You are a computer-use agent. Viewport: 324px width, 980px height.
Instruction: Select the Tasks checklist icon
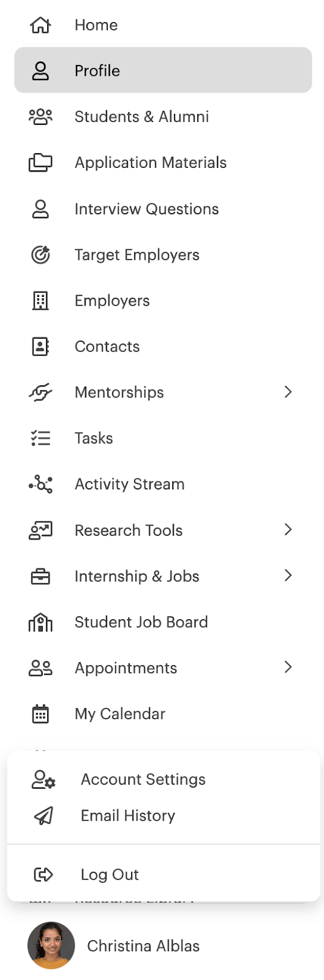(x=40, y=438)
